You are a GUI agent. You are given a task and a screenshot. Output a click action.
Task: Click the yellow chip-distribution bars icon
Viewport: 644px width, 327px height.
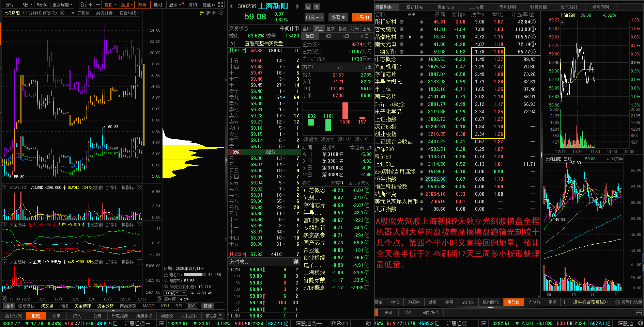click(x=202, y=13)
